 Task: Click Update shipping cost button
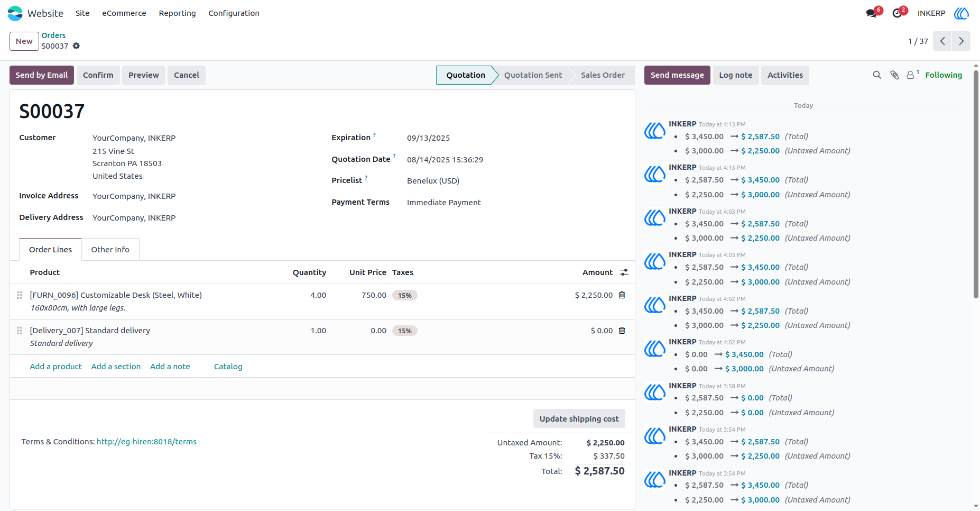(579, 419)
